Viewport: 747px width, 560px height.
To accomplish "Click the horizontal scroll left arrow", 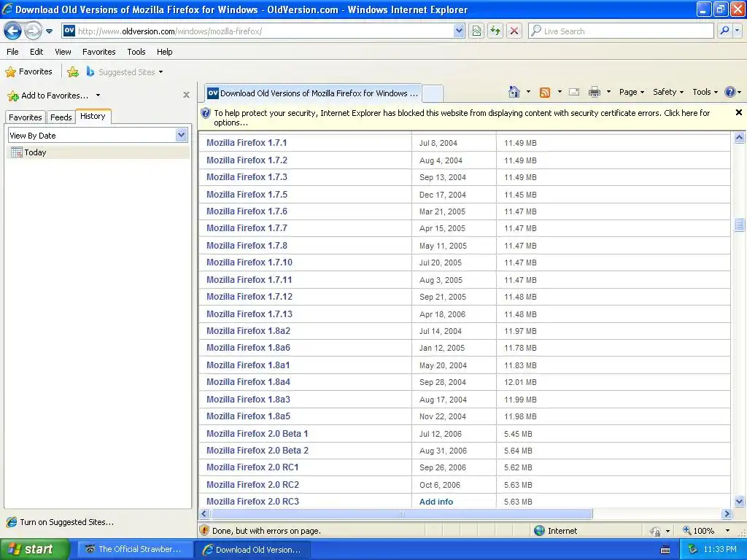I will tap(204, 514).
